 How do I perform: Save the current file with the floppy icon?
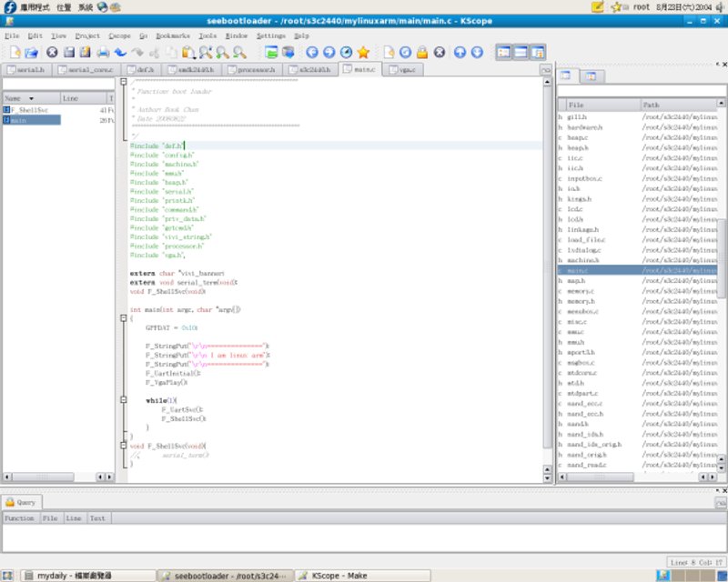point(69,53)
